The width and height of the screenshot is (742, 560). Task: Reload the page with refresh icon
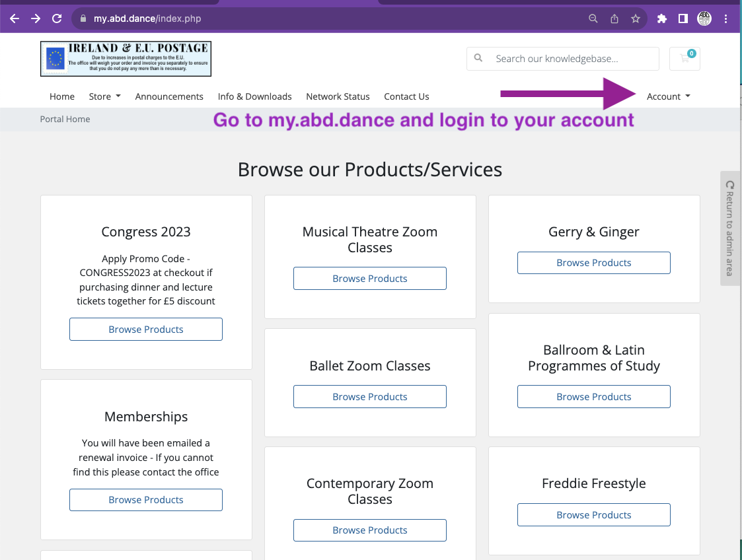coord(57,18)
